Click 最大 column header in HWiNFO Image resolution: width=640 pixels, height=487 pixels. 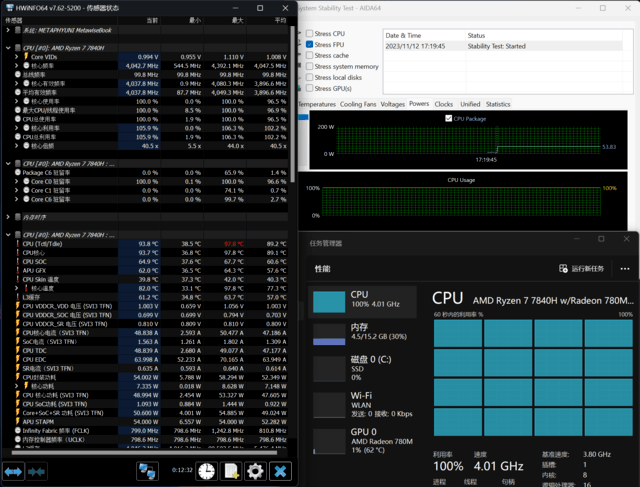[225, 20]
